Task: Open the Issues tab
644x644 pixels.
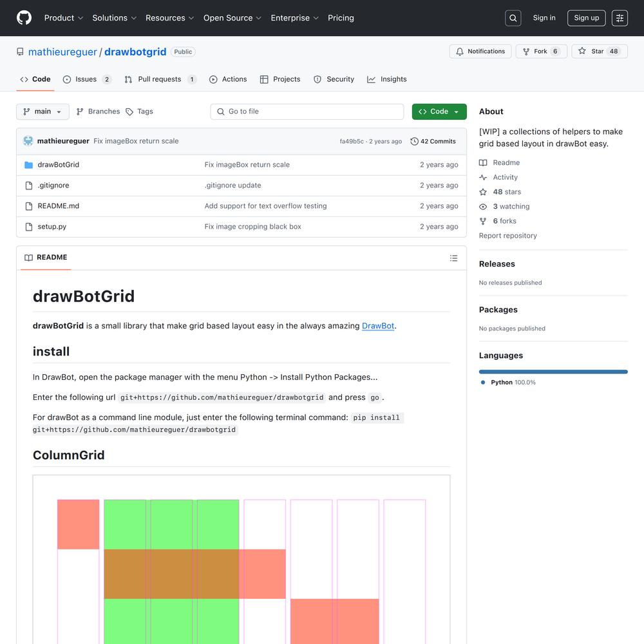Action: pos(87,79)
